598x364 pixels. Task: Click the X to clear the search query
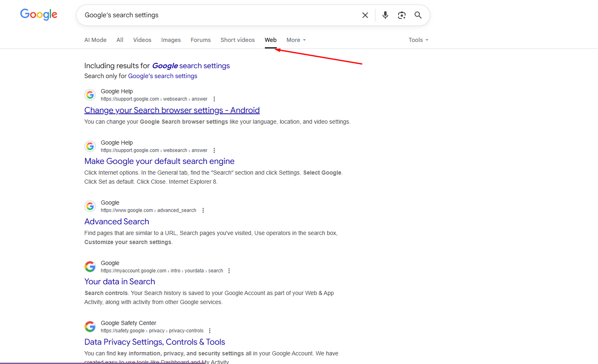click(x=365, y=15)
